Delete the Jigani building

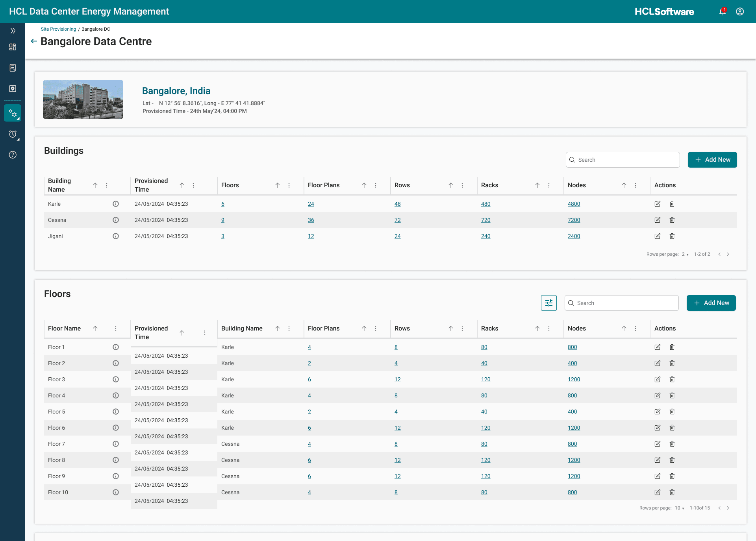672,236
